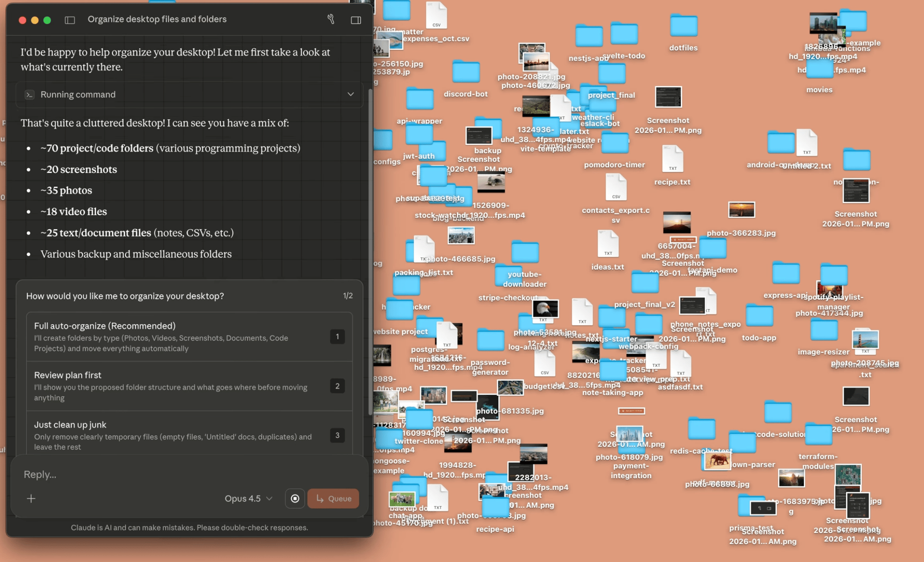
Task: Toggle the split-view panel icon top right
Action: [x=356, y=19]
